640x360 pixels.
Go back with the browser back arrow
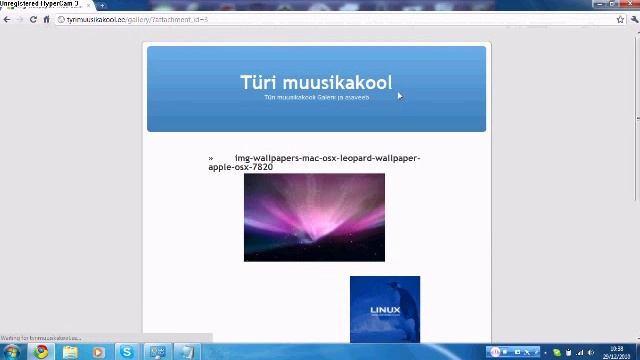click(7, 19)
